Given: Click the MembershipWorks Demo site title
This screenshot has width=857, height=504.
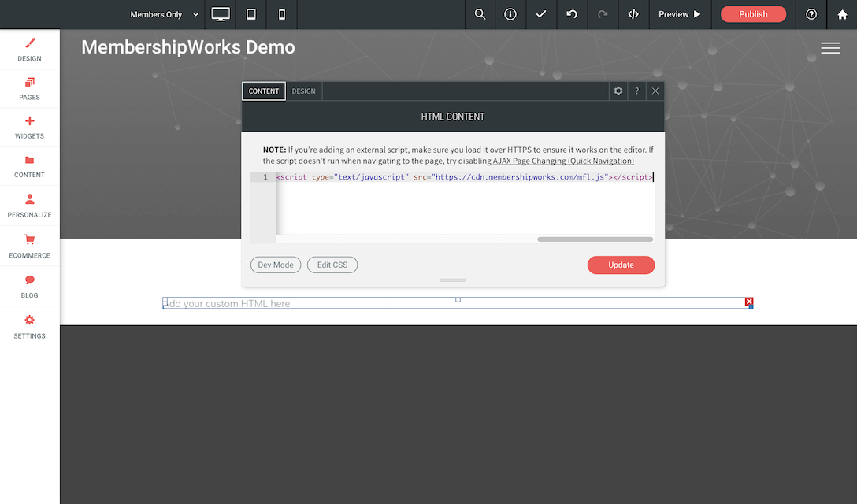Looking at the screenshot, I should click(188, 47).
